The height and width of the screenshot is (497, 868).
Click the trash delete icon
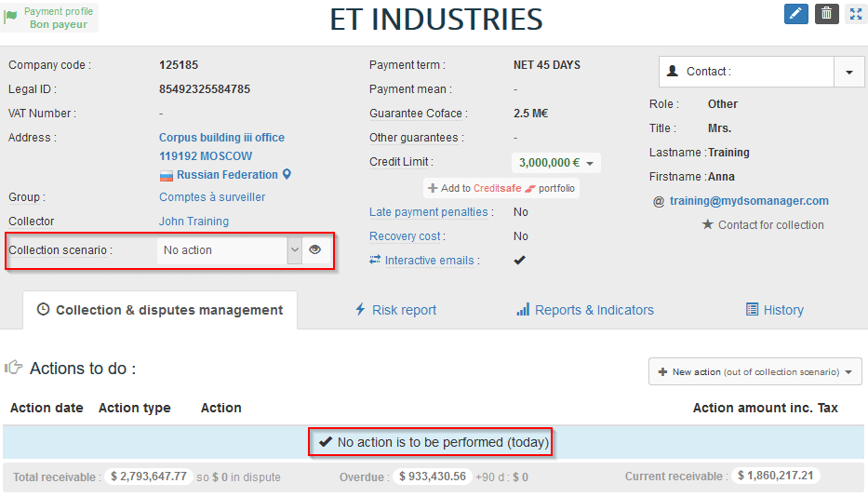tap(826, 14)
